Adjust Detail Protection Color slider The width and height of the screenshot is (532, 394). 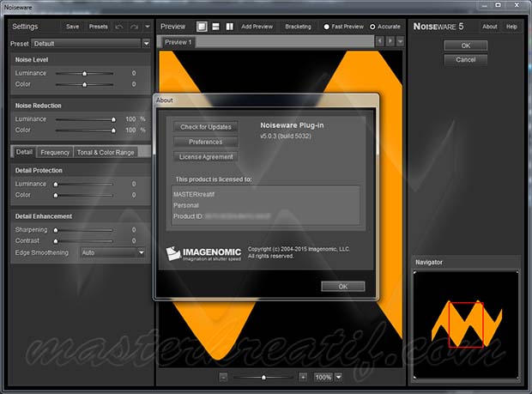coord(56,195)
